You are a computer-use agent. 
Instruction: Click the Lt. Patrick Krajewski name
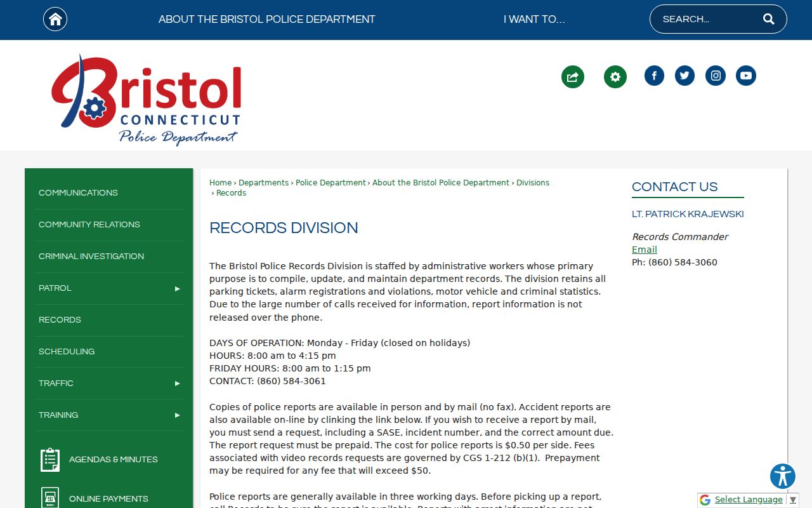pyautogui.click(x=688, y=215)
